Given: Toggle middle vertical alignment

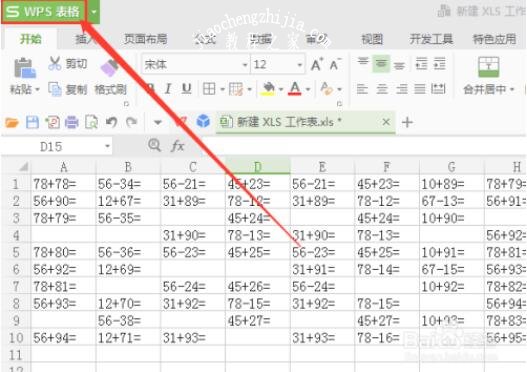Looking at the screenshot, I should tap(381, 64).
